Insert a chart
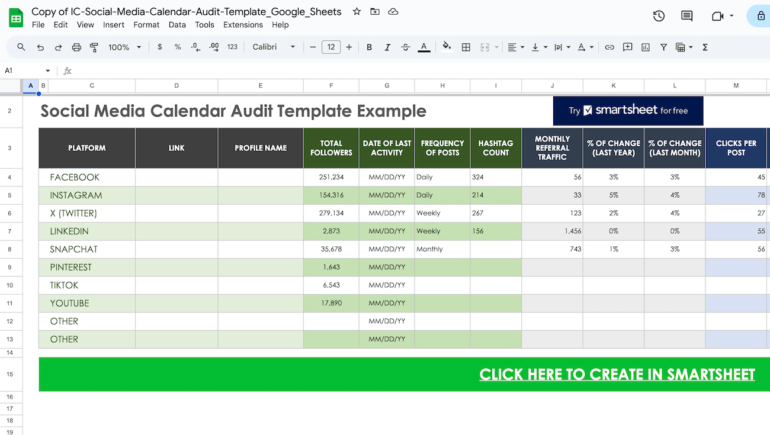 click(646, 47)
